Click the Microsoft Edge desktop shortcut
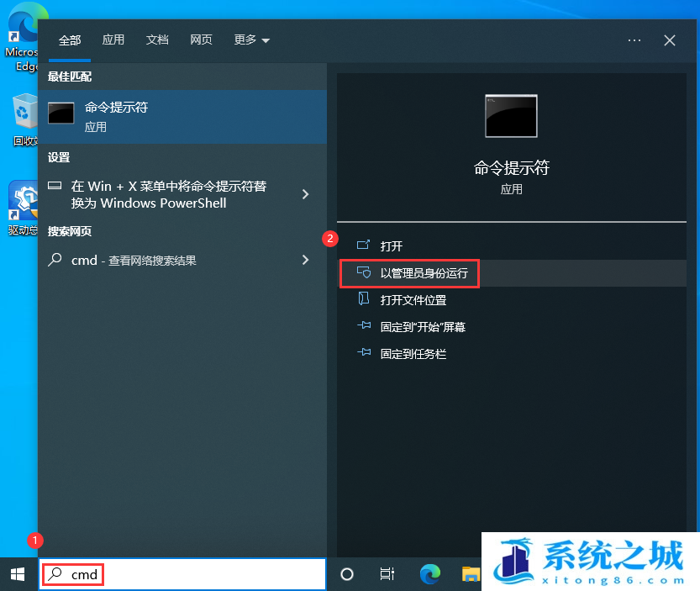Viewport: 700px width, 591px height. click(x=23, y=38)
